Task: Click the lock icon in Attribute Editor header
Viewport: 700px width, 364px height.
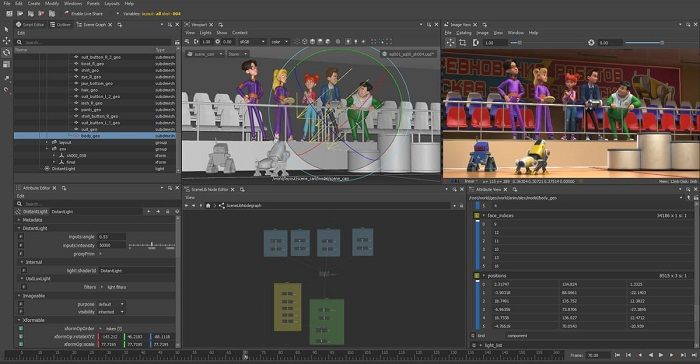Action: point(167,211)
